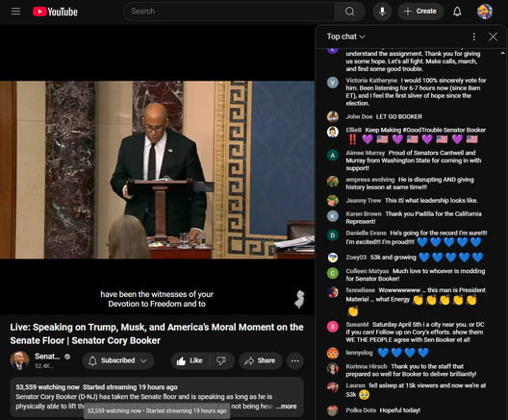
Task: Click the Search input field
Action: coord(229,12)
